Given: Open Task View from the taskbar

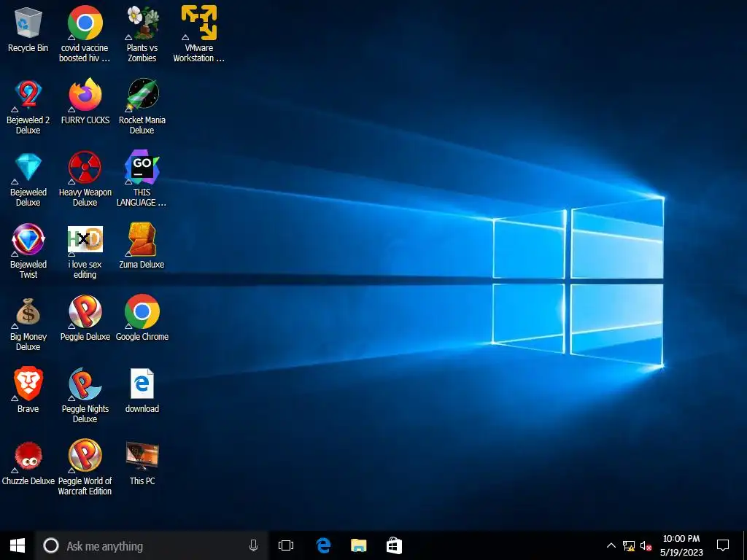Looking at the screenshot, I should click(286, 545).
